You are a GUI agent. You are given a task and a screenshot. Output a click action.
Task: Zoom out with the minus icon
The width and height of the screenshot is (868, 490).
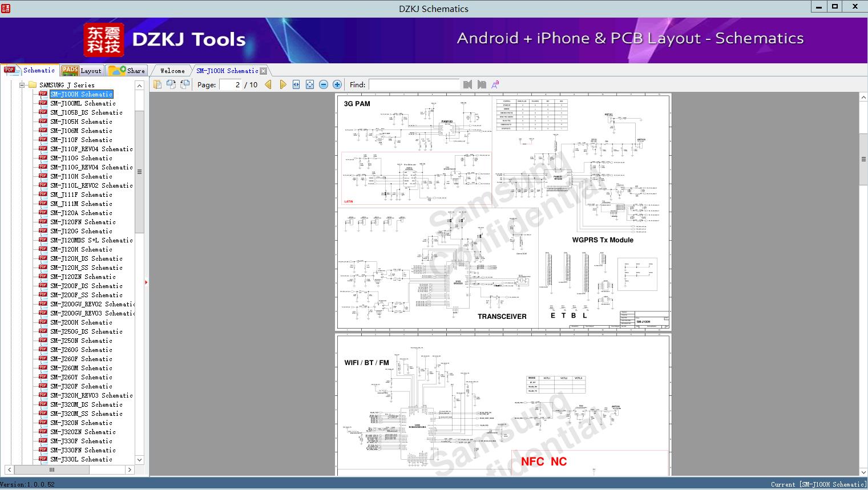[324, 84]
